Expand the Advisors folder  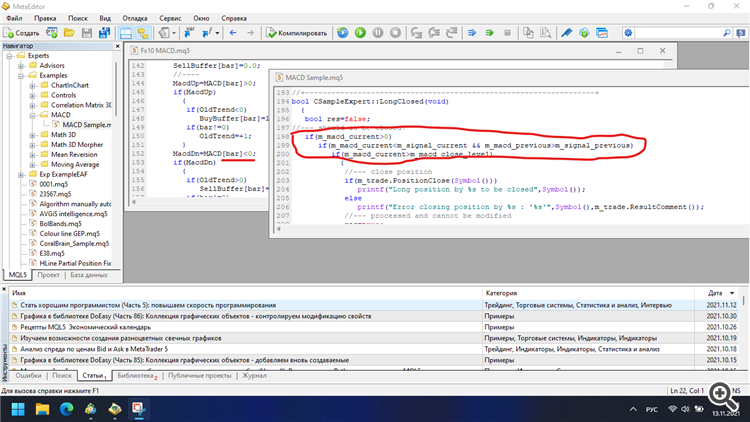pyautogui.click(x=21, y=66)
